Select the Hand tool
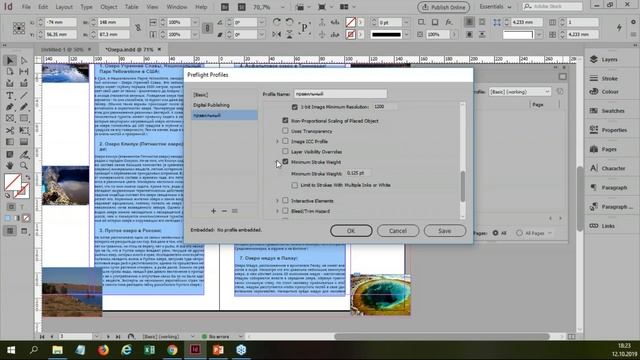640x360 pixels. click(10, 166)
